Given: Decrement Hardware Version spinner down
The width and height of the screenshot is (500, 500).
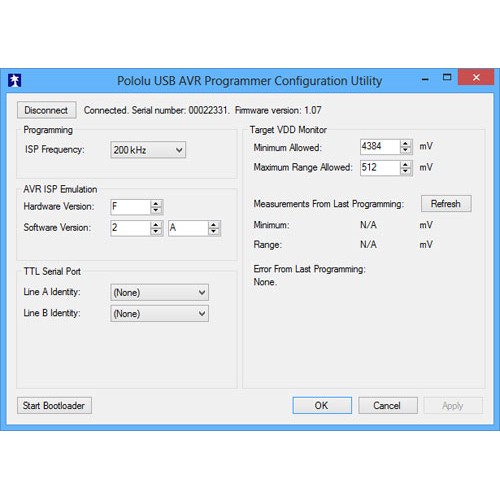Looking at the screenshot, I should click(156, 210).
